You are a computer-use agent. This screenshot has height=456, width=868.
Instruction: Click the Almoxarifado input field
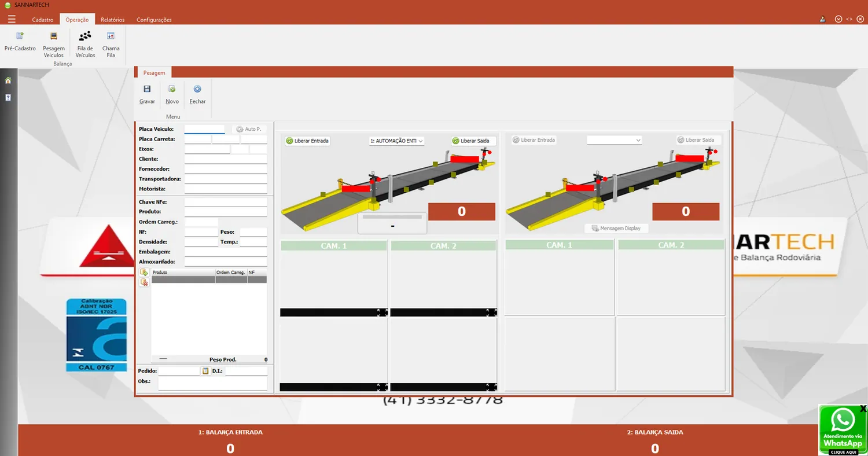point(226,262)
